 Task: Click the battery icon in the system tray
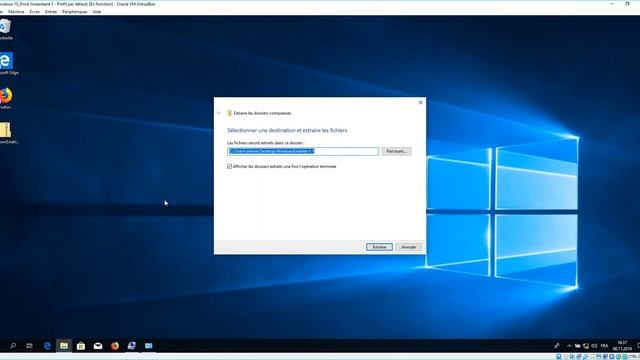coord(578,346)
